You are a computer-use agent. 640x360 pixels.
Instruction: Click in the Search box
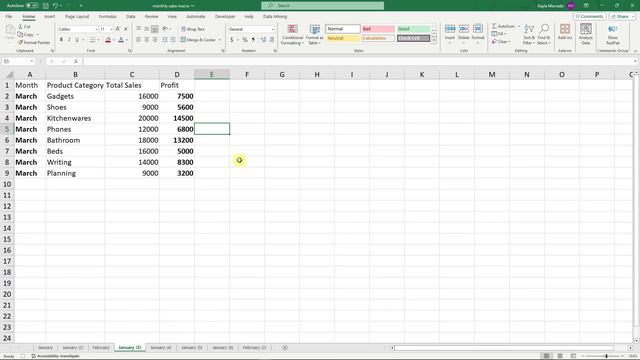click(322, 6)
